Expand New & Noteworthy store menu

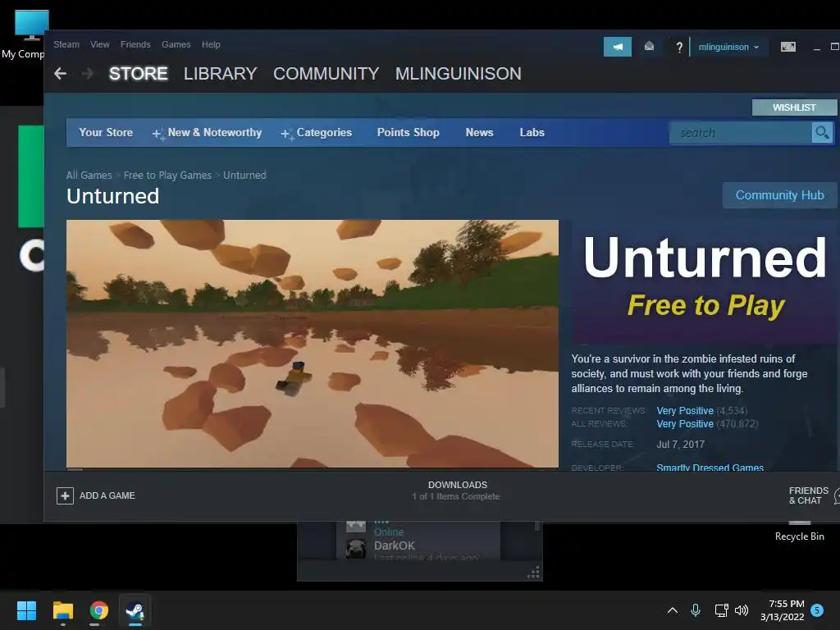[207, 133]
